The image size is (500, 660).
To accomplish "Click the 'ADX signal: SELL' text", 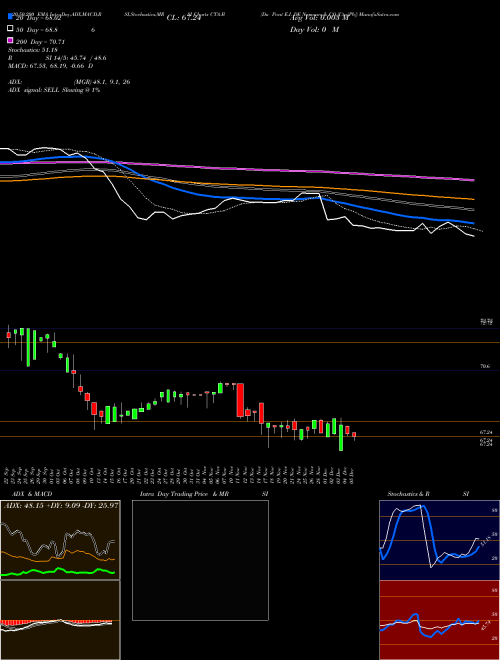I will pyautogui.click(x=34, y=90).
